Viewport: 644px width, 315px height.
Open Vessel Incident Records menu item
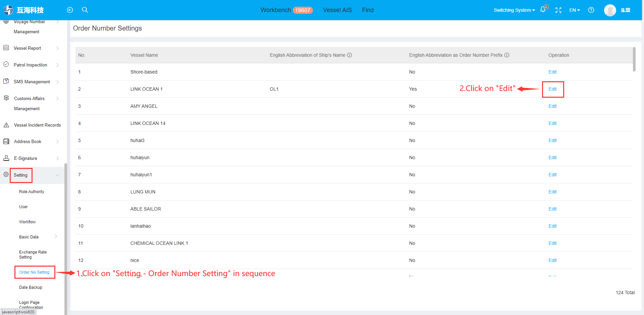coord(37,125)
